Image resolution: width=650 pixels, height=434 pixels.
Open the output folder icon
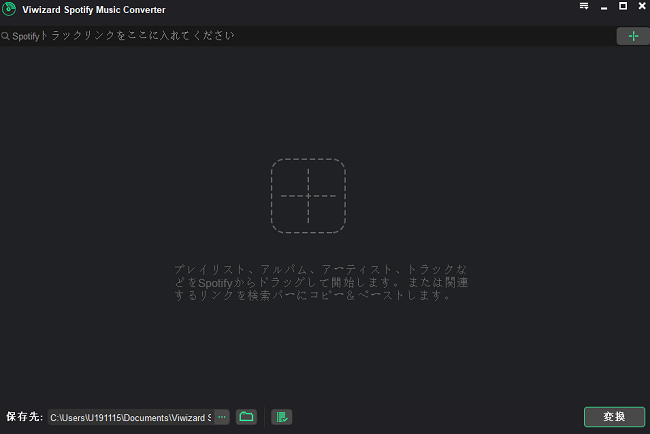(x=246, y=417)
